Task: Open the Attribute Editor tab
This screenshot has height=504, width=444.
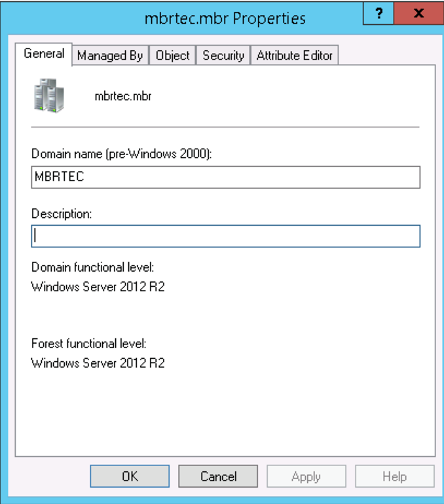Action: [x=295, y=56]
